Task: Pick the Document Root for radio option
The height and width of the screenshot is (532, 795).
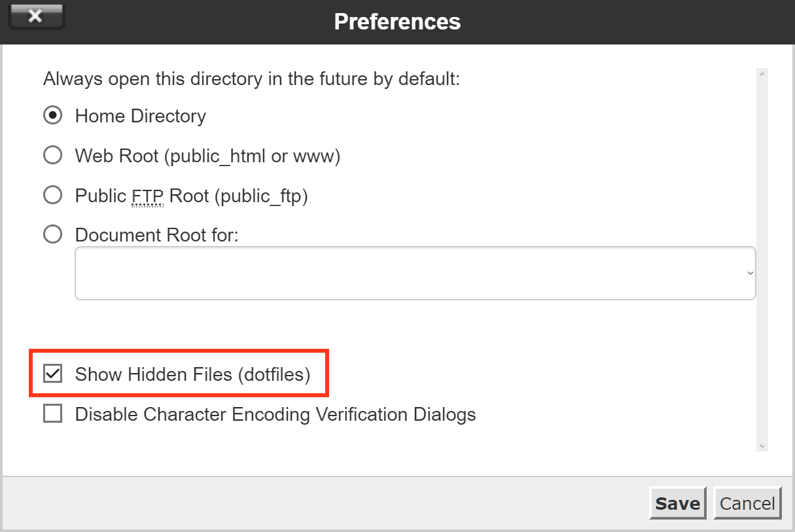Action: [52, 234]
